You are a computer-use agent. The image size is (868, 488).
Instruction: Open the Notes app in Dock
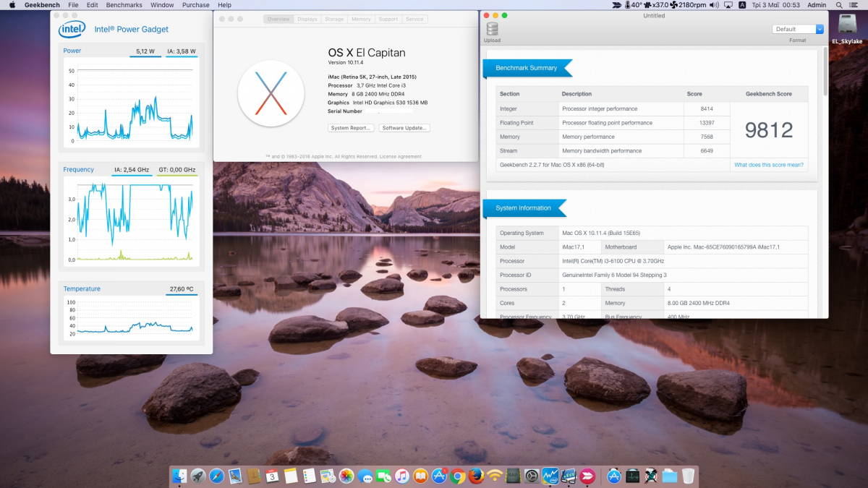coord(291,476)
